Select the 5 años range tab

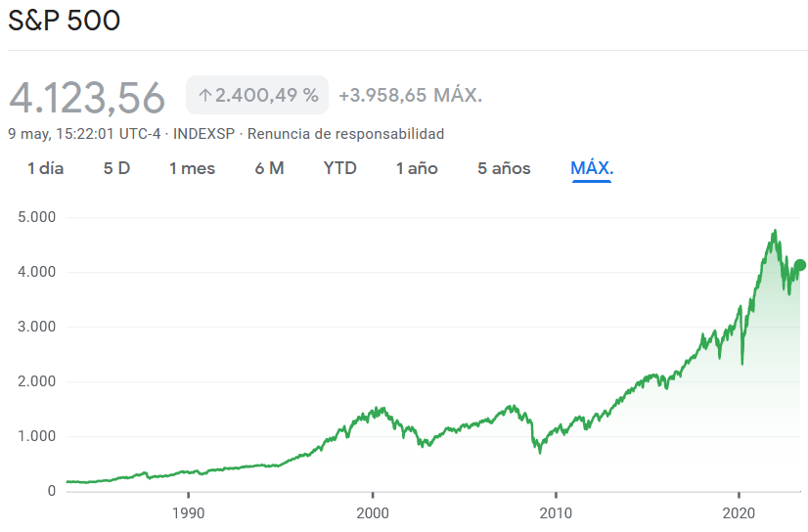click(504, 168)
